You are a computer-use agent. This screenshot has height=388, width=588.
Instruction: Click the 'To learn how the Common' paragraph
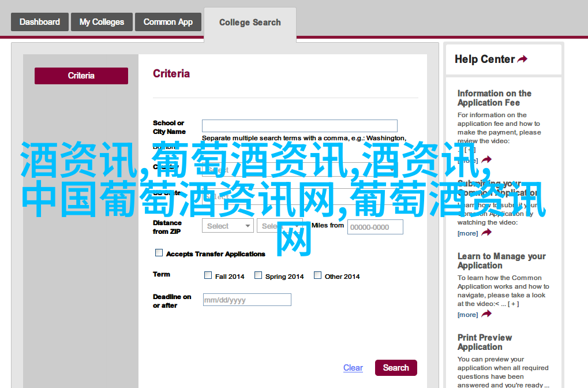(x=503, y=291)
